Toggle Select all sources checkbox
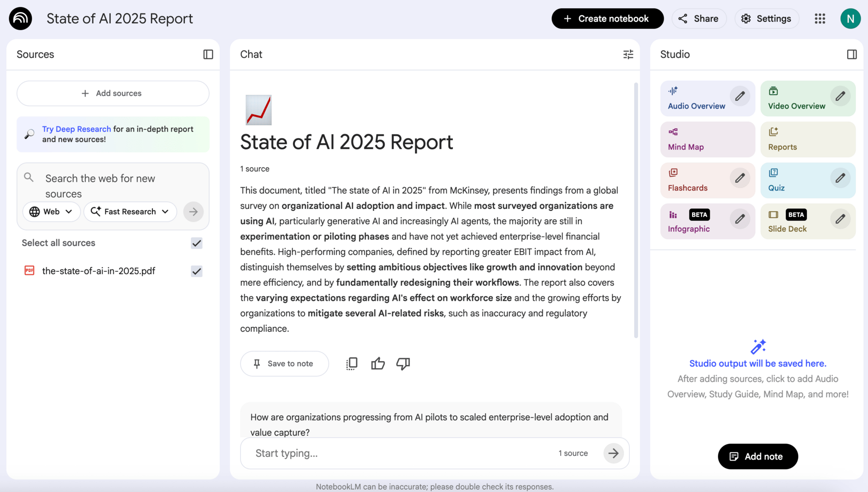 click(x=196, y=243)
